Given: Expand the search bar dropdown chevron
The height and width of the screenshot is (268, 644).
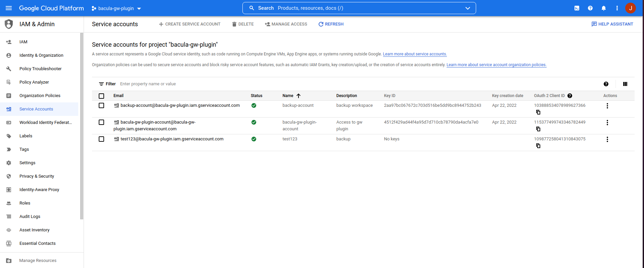Looking at the screenshot, I should pos(468,8).
